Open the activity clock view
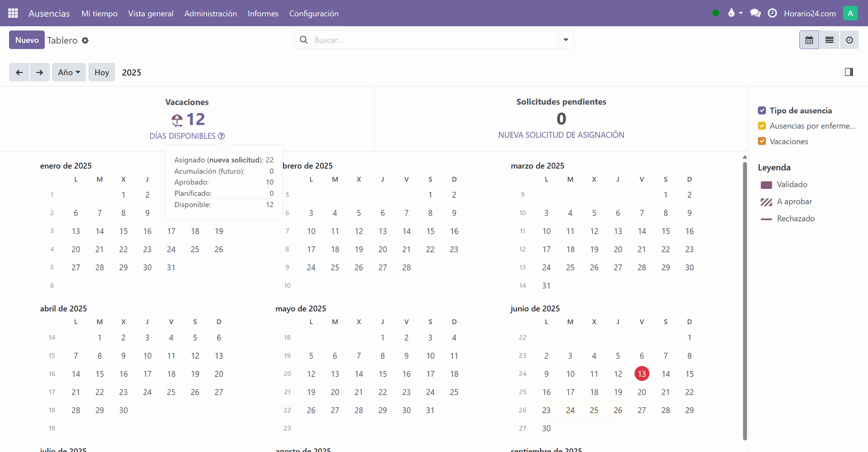This screenshot has height=452, width=868. [849, 40]
